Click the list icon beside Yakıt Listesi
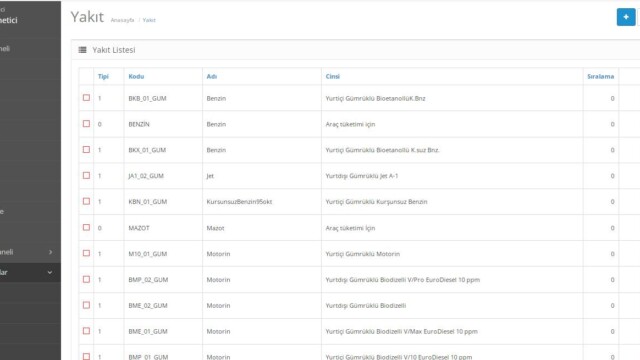The image size is (640, 360). pyautogui.click(x=82, y=50)
